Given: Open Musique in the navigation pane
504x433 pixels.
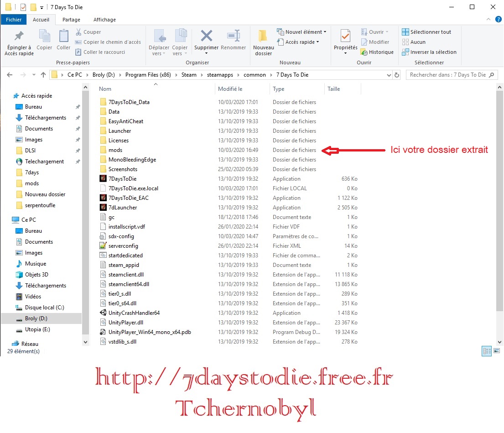Looking at the screenshot, I should [36, 264].
